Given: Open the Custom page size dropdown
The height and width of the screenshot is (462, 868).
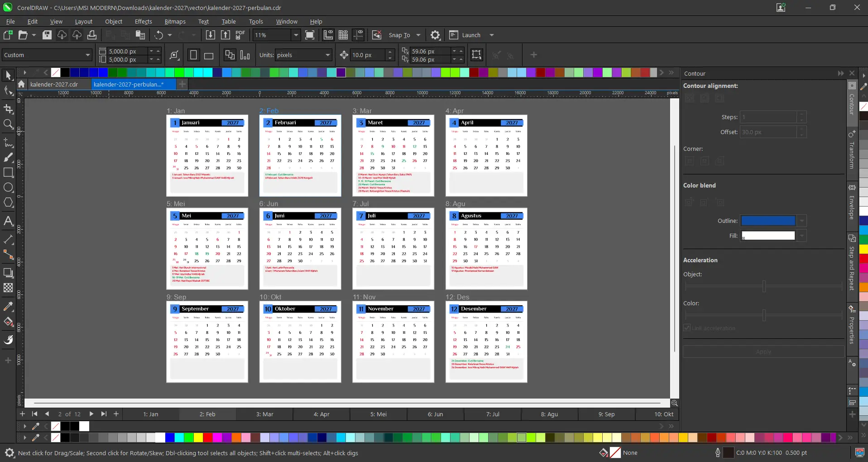Looking at the screenshot, I should [88, 55].
